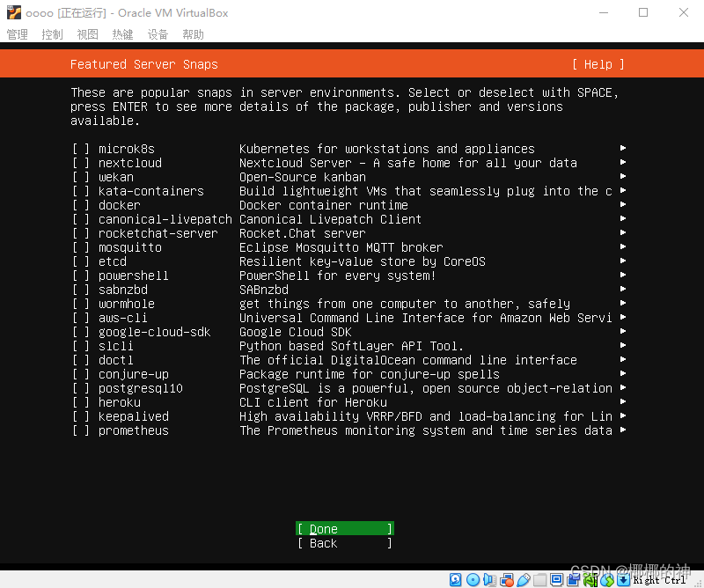Click the USB devices status icon
704x588 pixels.
pos(523,580)
